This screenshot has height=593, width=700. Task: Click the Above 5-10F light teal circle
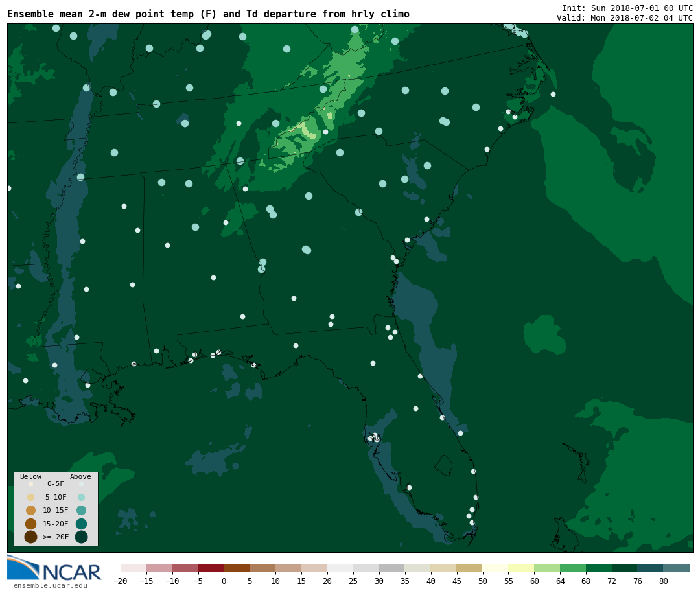[81, 497]
